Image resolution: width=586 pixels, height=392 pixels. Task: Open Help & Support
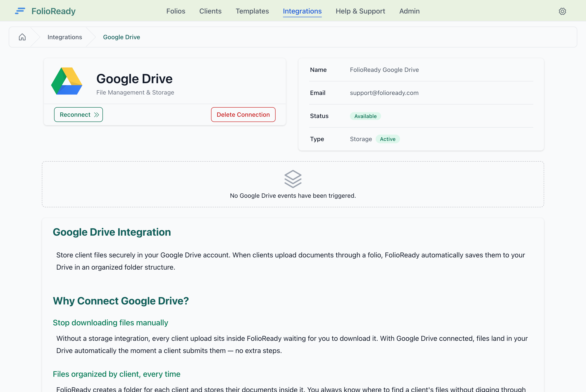pos(360,11)
